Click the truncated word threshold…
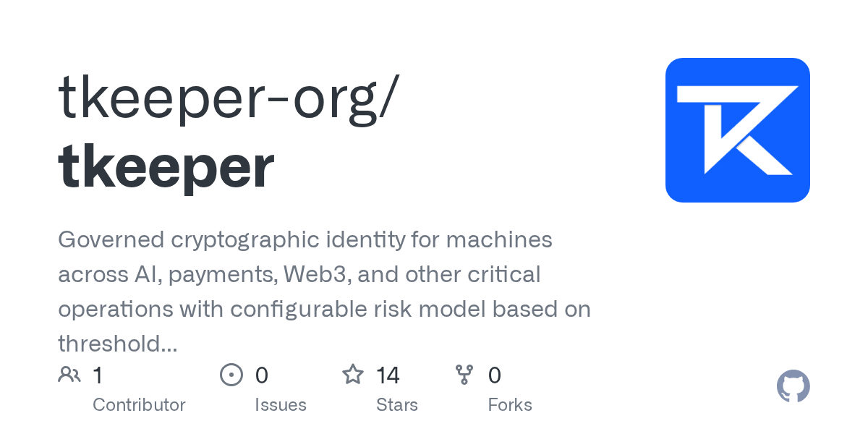 118,344
